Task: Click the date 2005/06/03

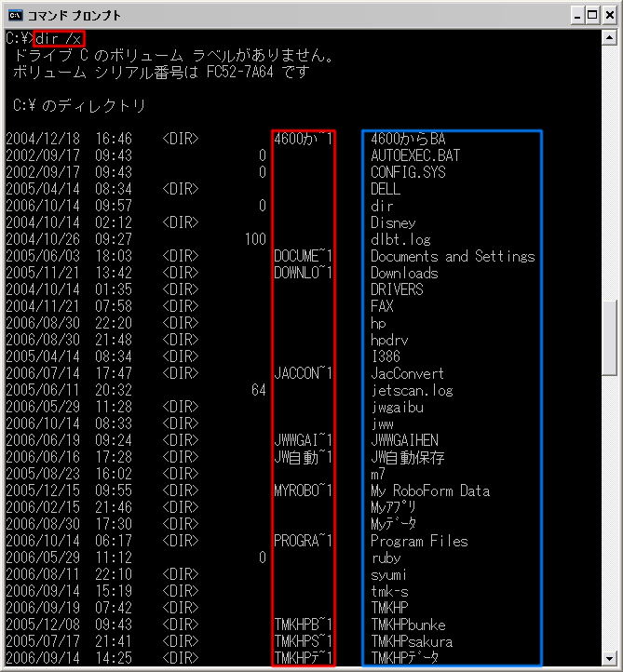Action: point(43,256)
